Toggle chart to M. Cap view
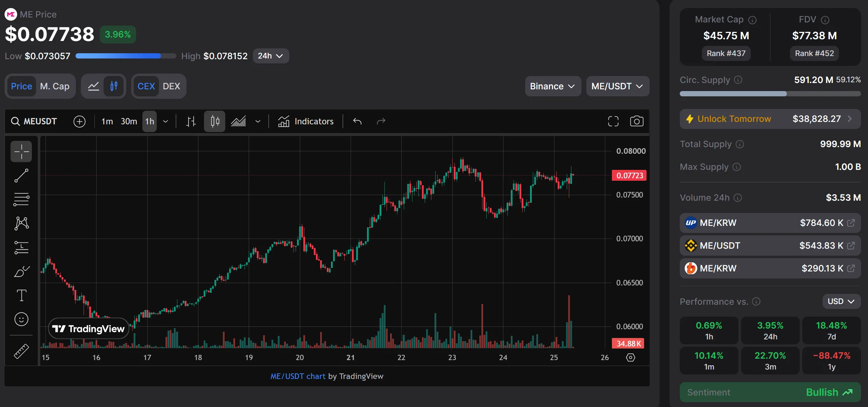This screenshot has width=868, height=407. point(55,86)
